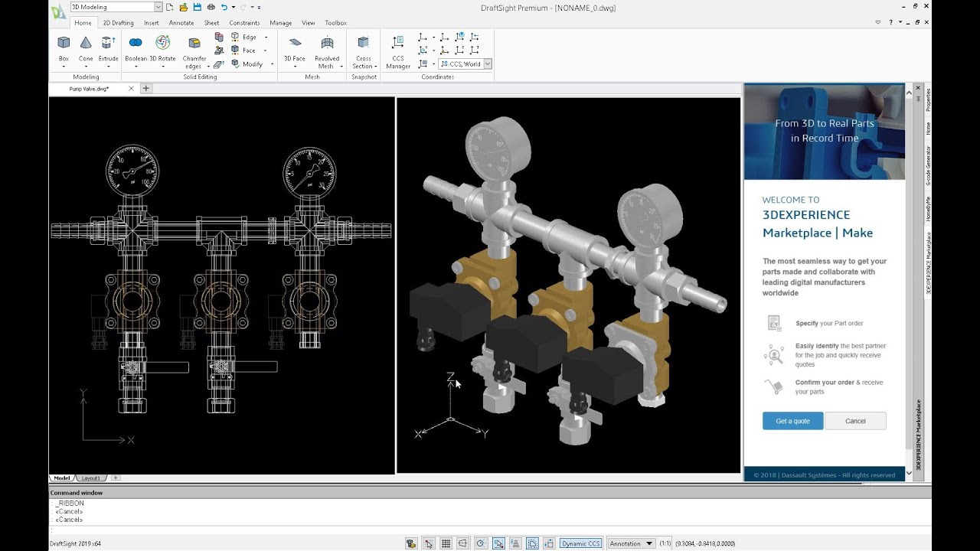The width and height of the screenshot is (980, 551).
Task: Click the Print icon in quick access toolbar
Action: click(211, 8)
